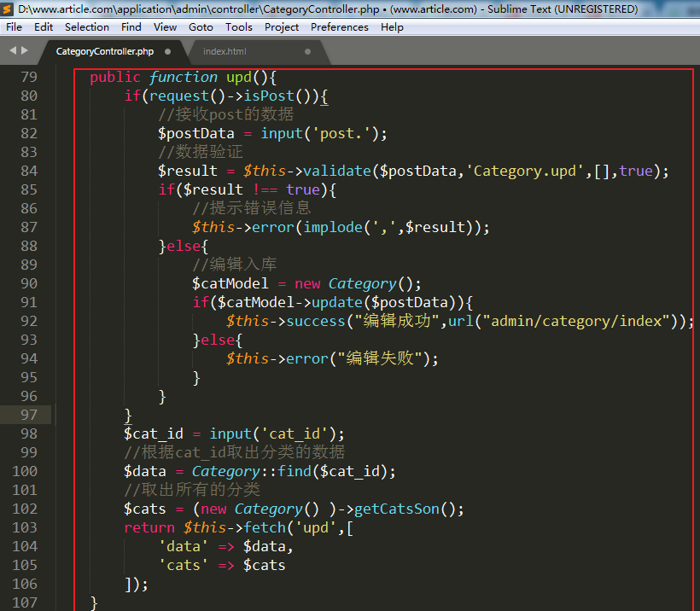Go to previous tab with left arrow
The width and height of the screenshot is (700, 611).
coord(13,50)
